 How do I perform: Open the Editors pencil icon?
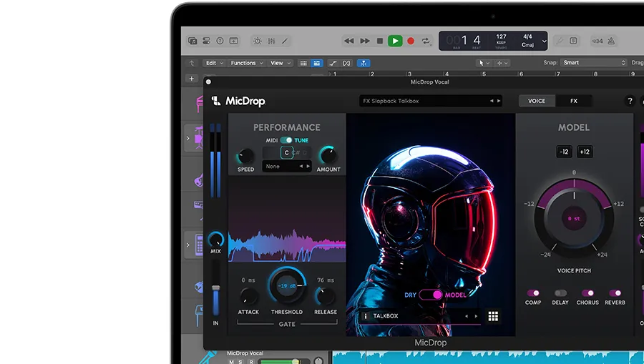(285, 41)
